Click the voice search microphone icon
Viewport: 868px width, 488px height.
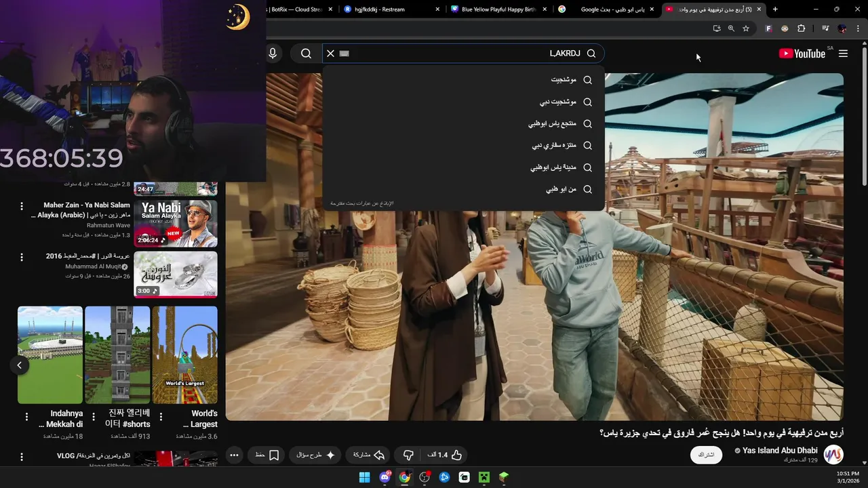(x=273, y=54)
